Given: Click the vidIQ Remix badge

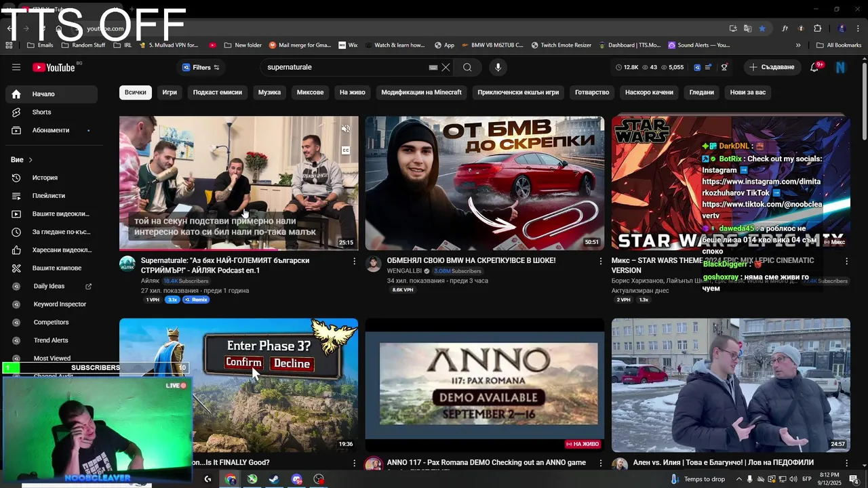Looking at the screenshot, I should tap(195, 300).
